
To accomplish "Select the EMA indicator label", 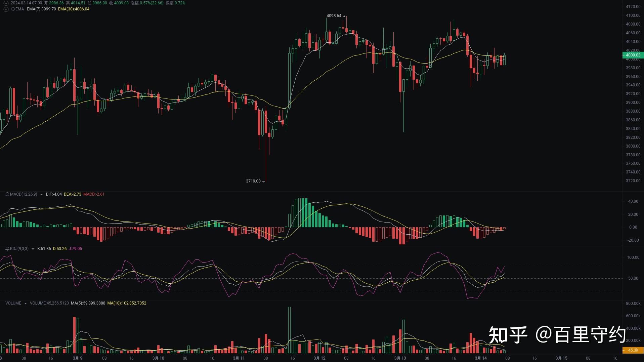I will point(19,9).
